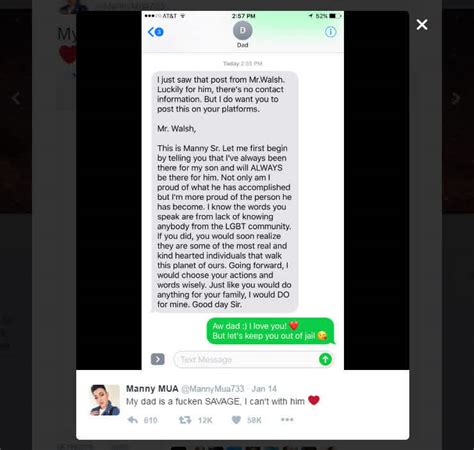
Task: Select the gray message bubble from Dad
Action: point(225,192)
